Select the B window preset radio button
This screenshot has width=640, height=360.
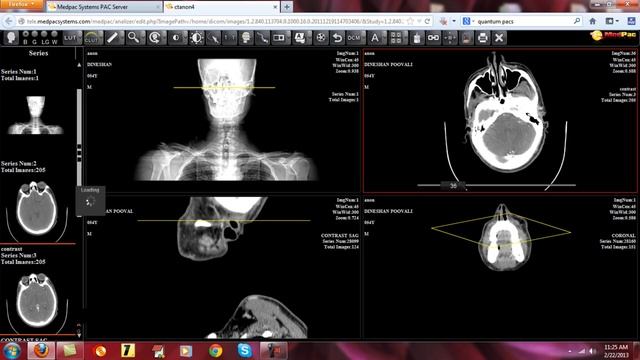point(26,34)
